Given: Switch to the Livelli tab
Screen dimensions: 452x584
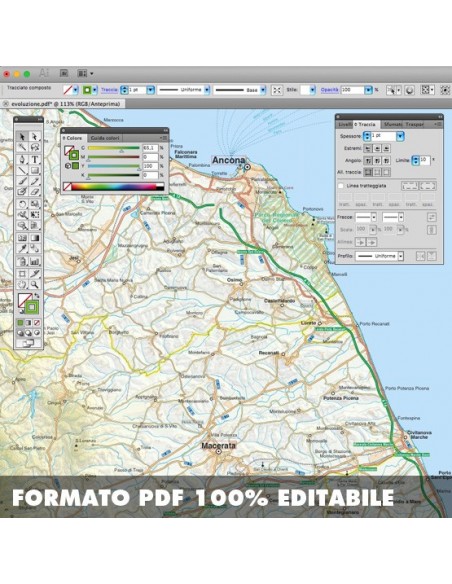Looking at the screenshot, I should (344, 124).
